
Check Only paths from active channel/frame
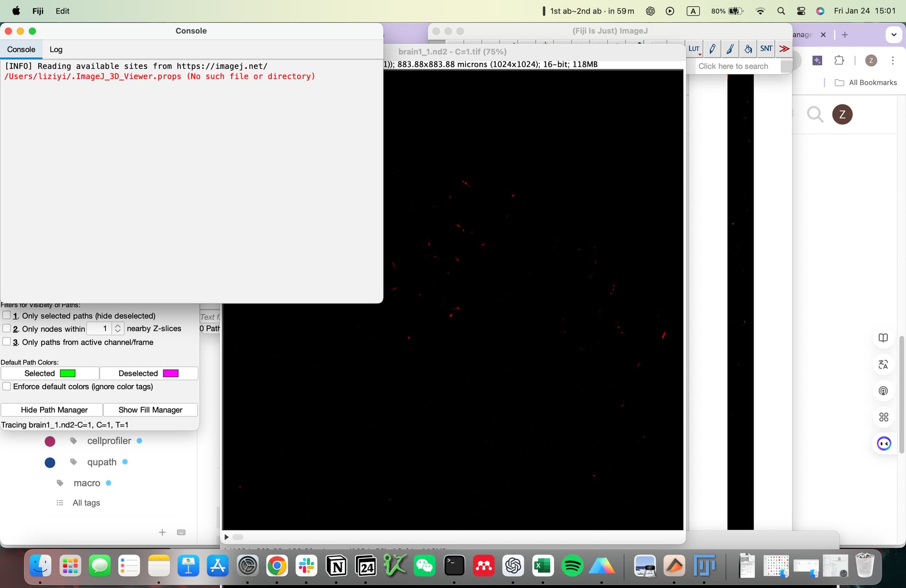[x=7, y=341]
